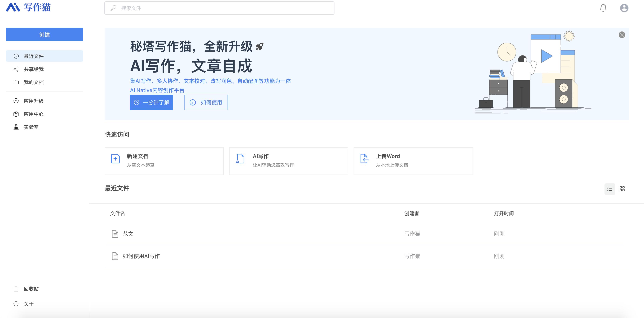Open the 如何使用 guide
Screen dimensions: 644x318
click(206, 102)
